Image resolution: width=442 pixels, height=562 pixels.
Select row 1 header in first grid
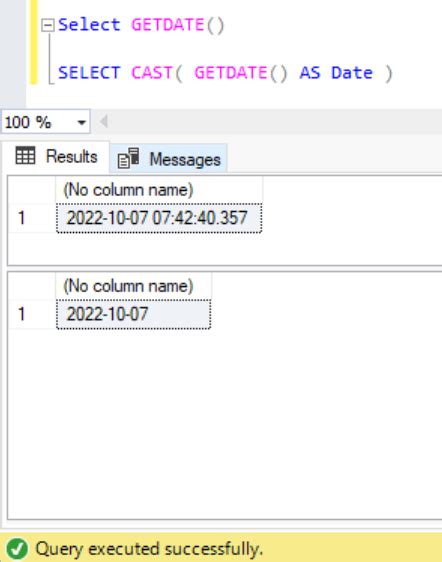pos(32,218)
